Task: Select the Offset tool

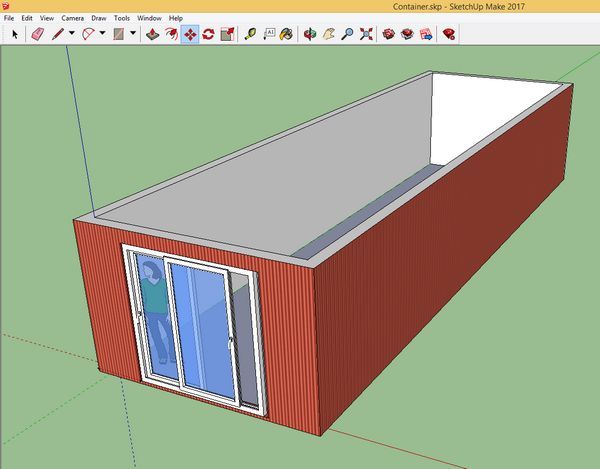Action: pyautogui.click(x=170, y=34)
